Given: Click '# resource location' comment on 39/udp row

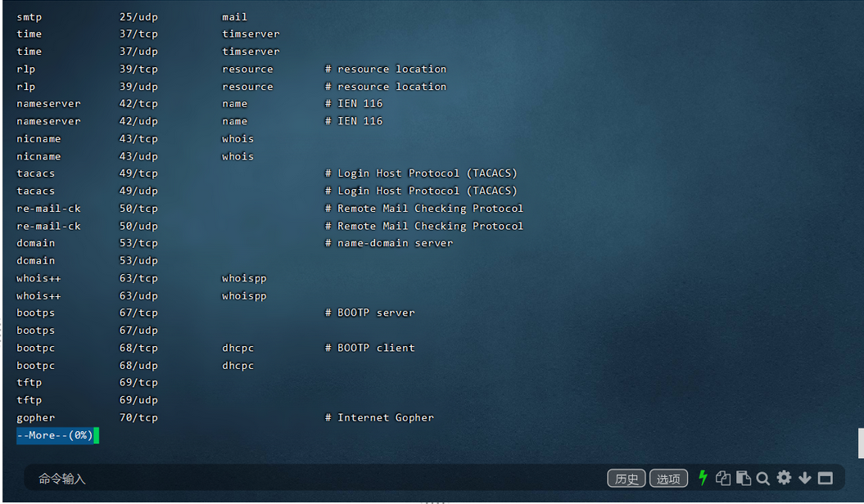Looking at the screenshot, I should (386, 87).
